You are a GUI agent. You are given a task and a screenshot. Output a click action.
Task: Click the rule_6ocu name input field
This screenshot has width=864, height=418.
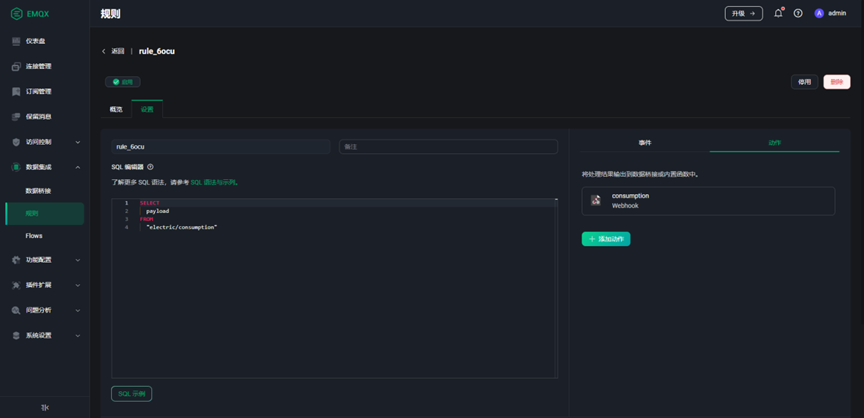220,146
